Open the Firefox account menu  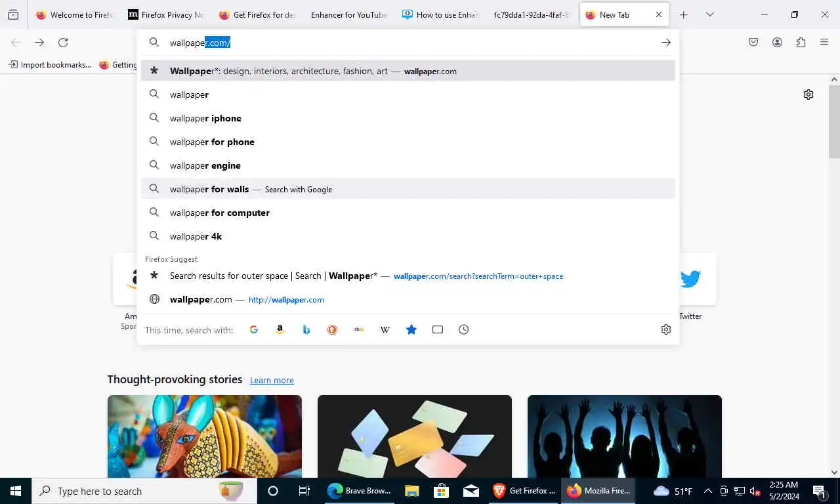[x=777, y=43]
